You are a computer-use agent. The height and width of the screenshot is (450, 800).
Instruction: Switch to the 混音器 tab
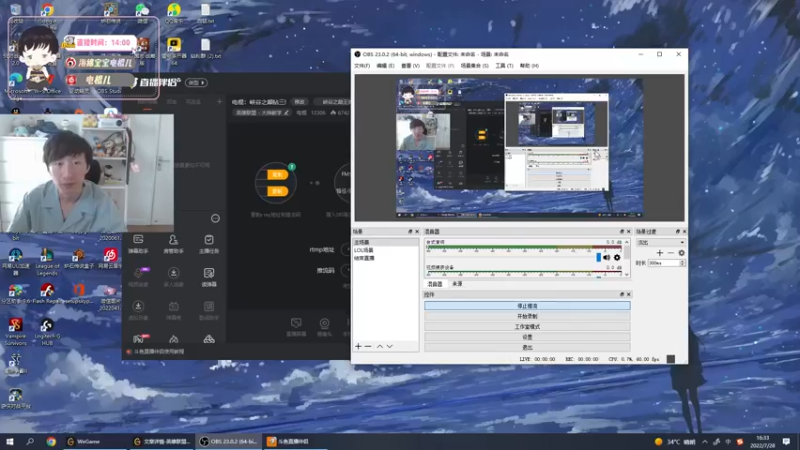435,284
